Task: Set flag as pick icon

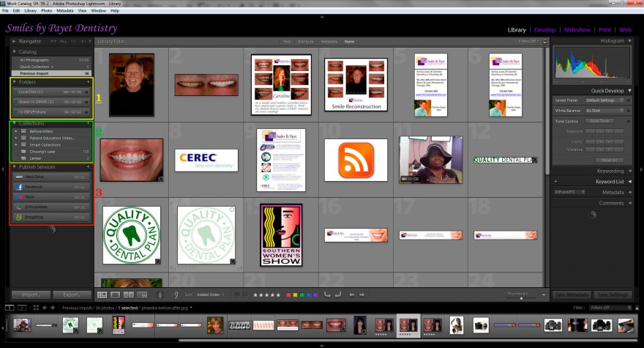Action: (x=237, y=295)
